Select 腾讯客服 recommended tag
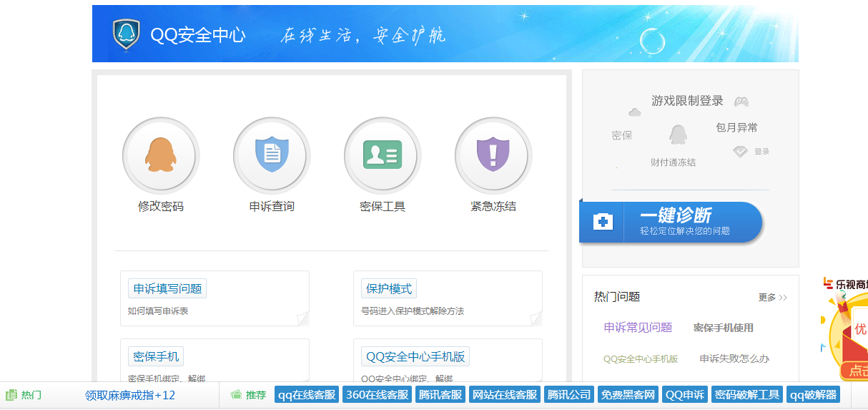Image resolution: width=868 pixels, height=410 pixels. (x=440, y=395)
